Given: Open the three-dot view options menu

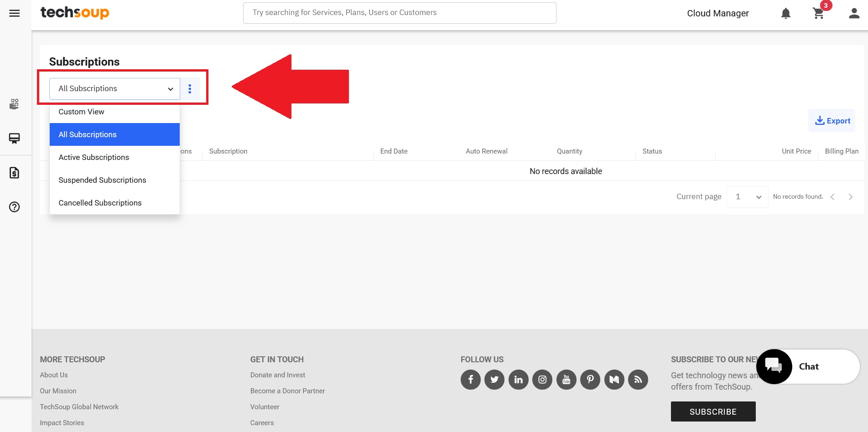Looking at the screenshot, I should 190,89.
